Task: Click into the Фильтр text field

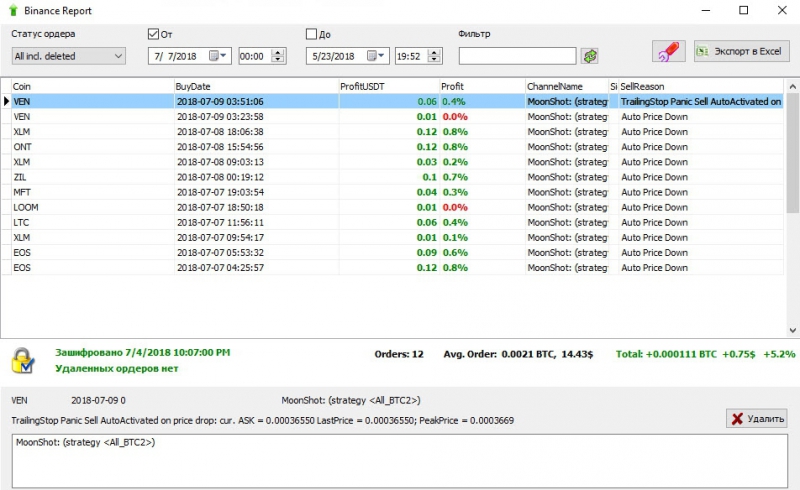Action: coord(517,56)
